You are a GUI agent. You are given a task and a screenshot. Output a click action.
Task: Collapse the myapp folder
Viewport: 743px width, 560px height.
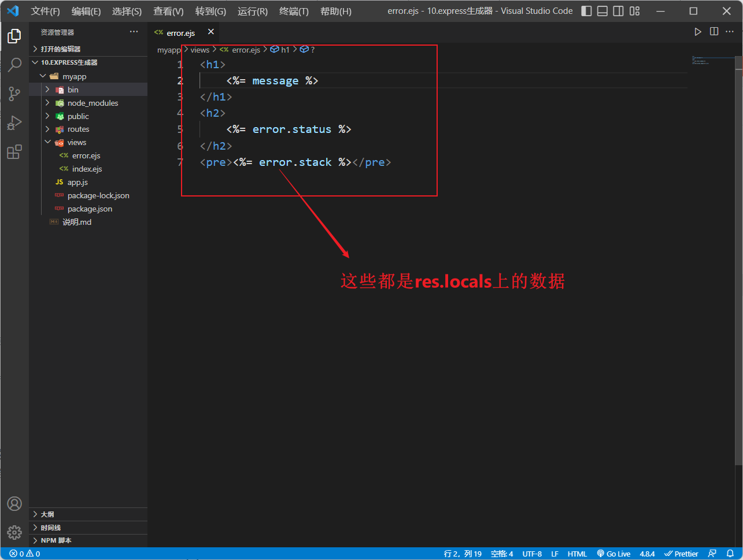pos(88,76)
